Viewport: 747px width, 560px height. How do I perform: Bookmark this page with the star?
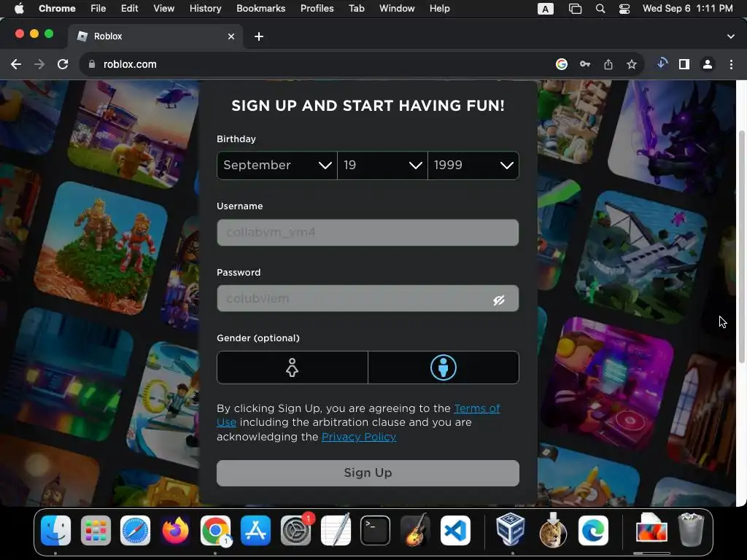point(632,64)
